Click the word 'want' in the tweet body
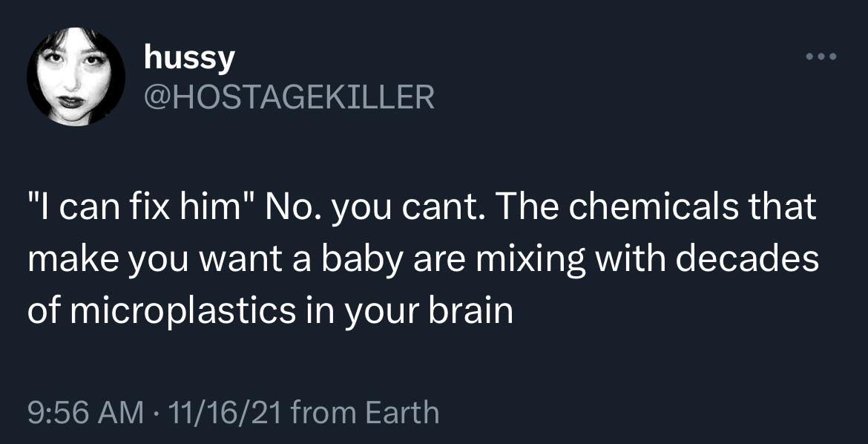 pyautogui.click(x=240, y=260)
